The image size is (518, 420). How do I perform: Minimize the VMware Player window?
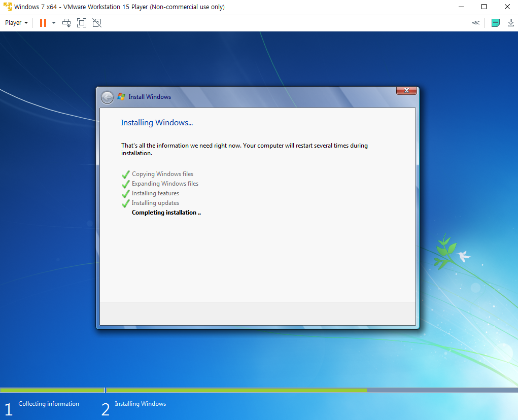point(461,7)
